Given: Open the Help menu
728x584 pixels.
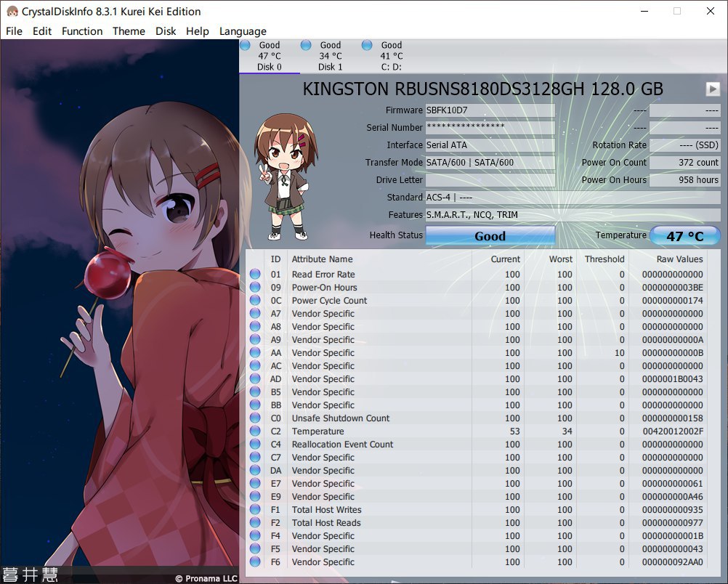Looking at the screenshot, I should tap(198, 31).
